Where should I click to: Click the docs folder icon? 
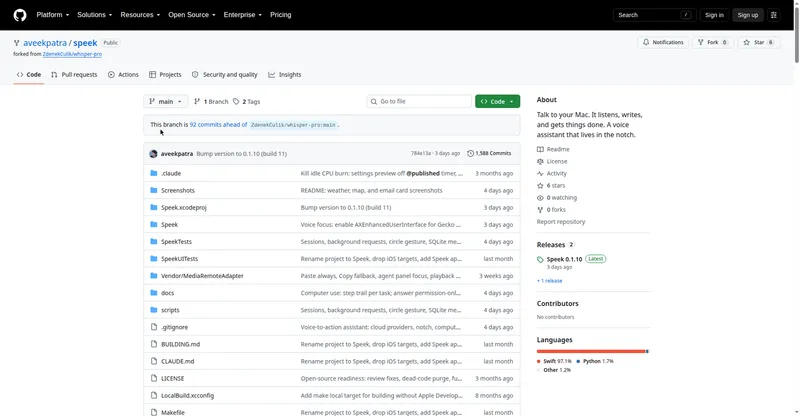pos(154,293)
